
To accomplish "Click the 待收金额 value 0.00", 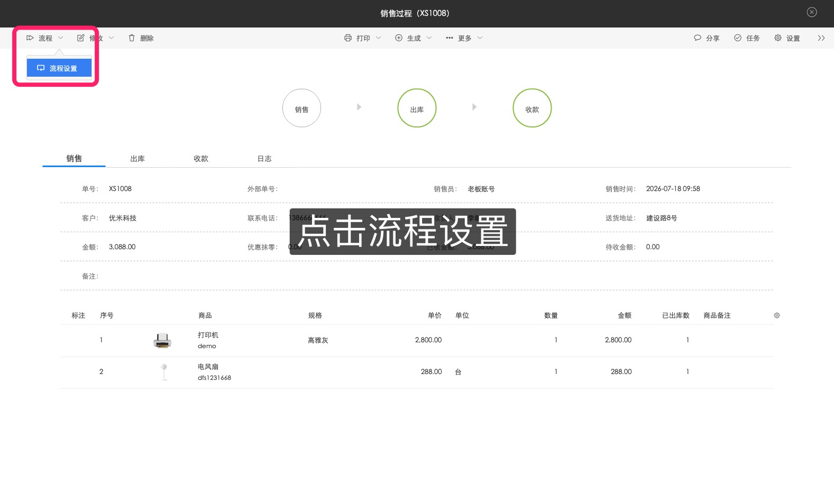I will pyautogui.click(x=653, y=247).
